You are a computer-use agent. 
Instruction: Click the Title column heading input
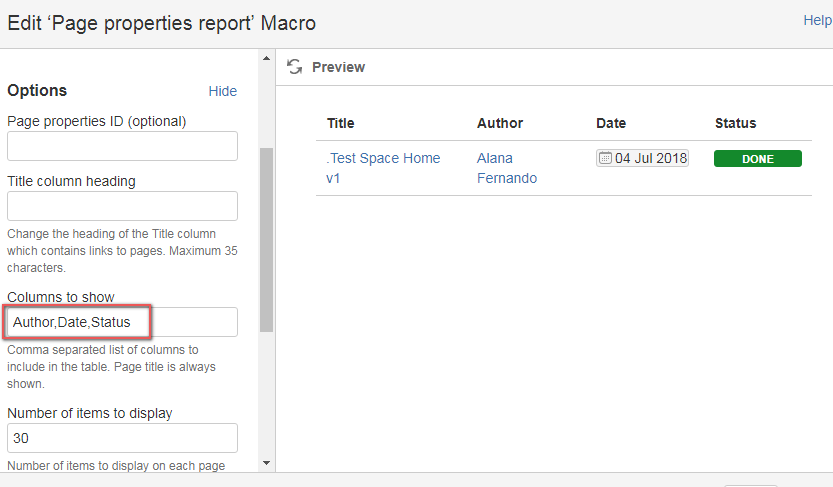click(x=122, y=206)
